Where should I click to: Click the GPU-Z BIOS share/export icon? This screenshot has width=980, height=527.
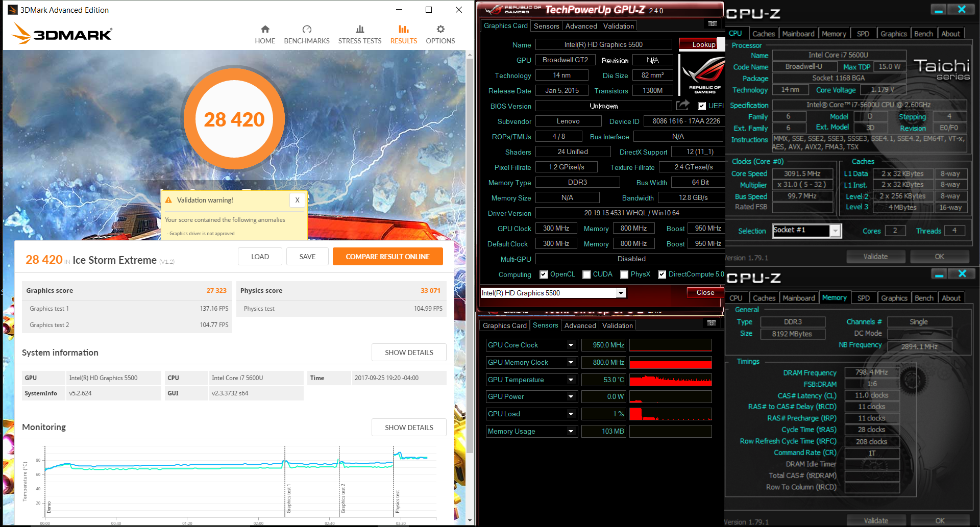[682, 105]
